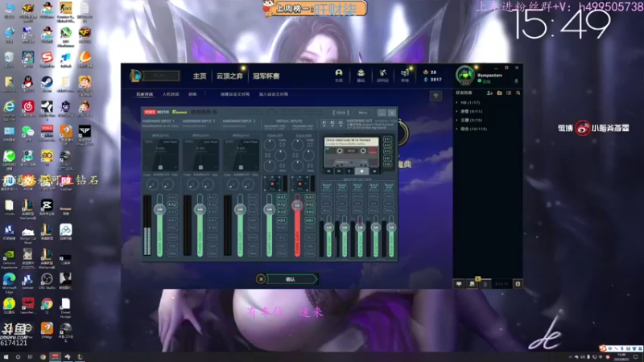
Task: Select 人机对战 mode tab
Action: [x=171, y=94]
